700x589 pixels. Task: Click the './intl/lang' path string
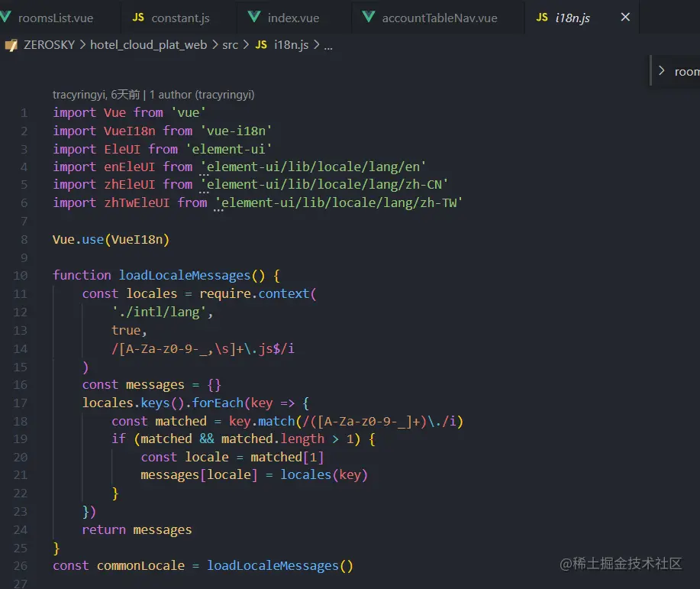click(159, 312)
